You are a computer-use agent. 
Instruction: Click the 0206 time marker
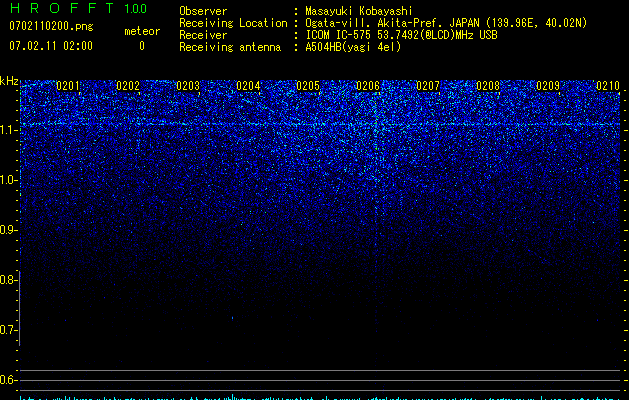click(368, 86)
